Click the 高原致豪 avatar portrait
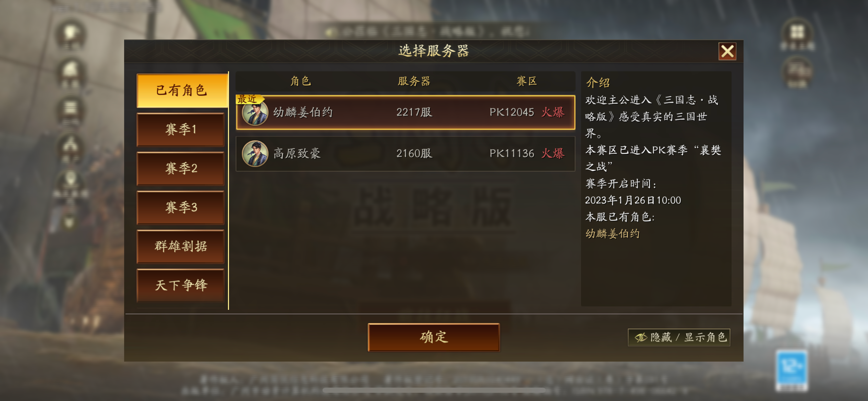The width and height of the screenshot is (868, 401). tap(255, 154)
